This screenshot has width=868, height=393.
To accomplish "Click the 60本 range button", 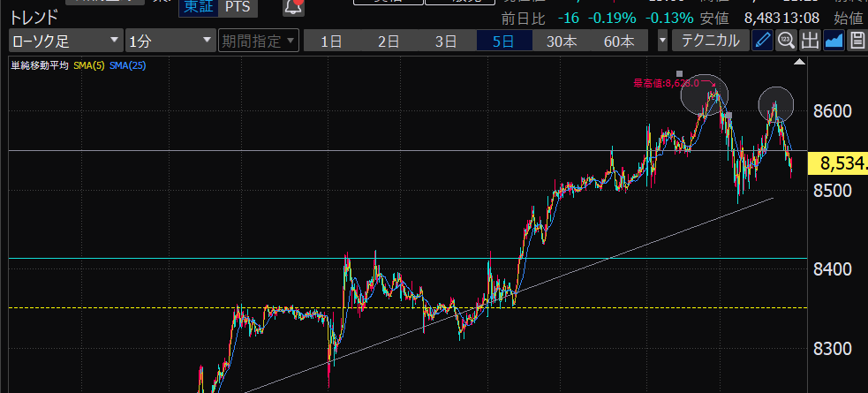I will (619, 41).
